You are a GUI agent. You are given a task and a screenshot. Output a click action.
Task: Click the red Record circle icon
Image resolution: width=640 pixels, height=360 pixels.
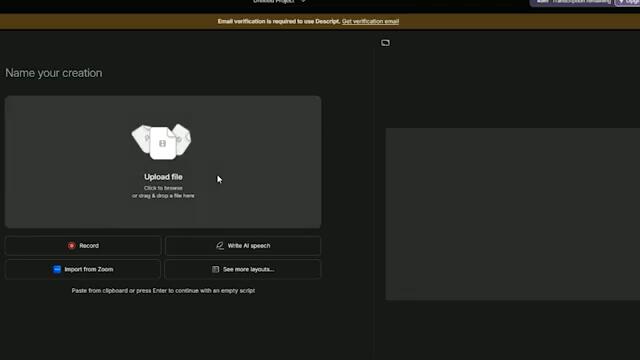(71, 246)
